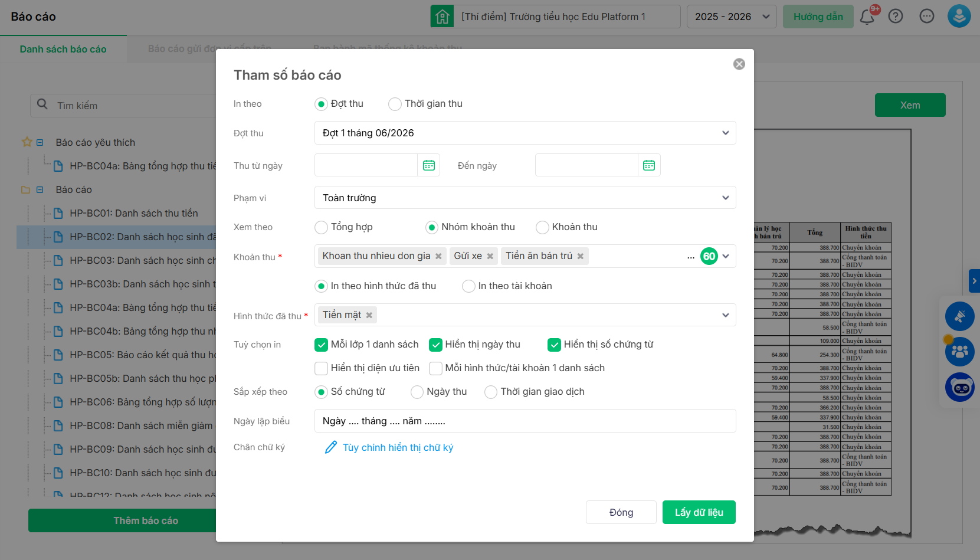Click the 'Ngày lập biểu' input field
This screenshot has height=560, width=980.
[x=525, y=421]
